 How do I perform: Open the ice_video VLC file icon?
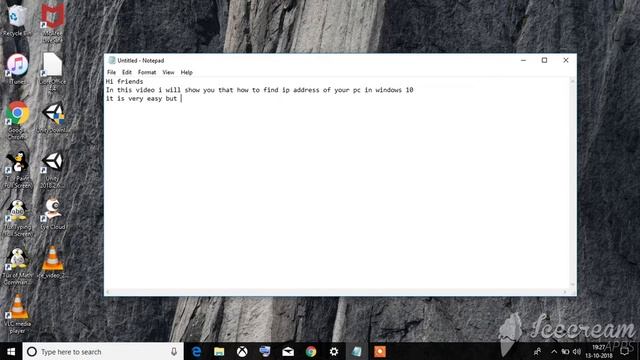pyautogui.click(x=53, y=262)
